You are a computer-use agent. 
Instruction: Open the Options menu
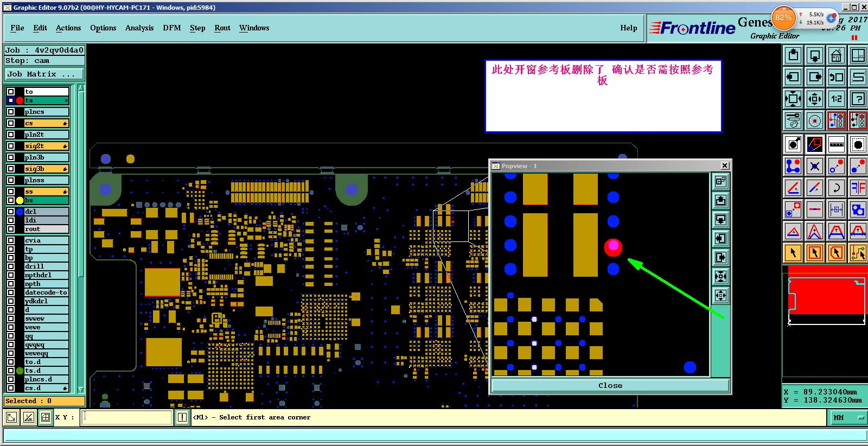click(103, 28)
